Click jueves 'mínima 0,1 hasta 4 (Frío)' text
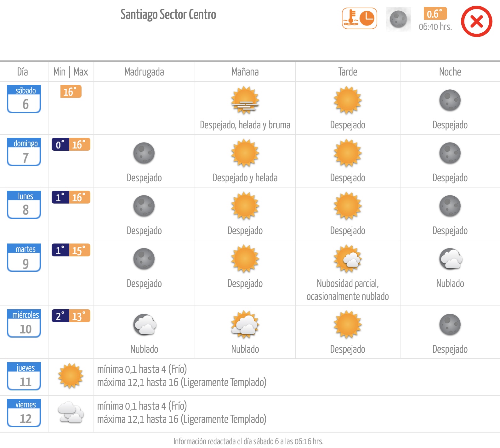 click(142, 369)
